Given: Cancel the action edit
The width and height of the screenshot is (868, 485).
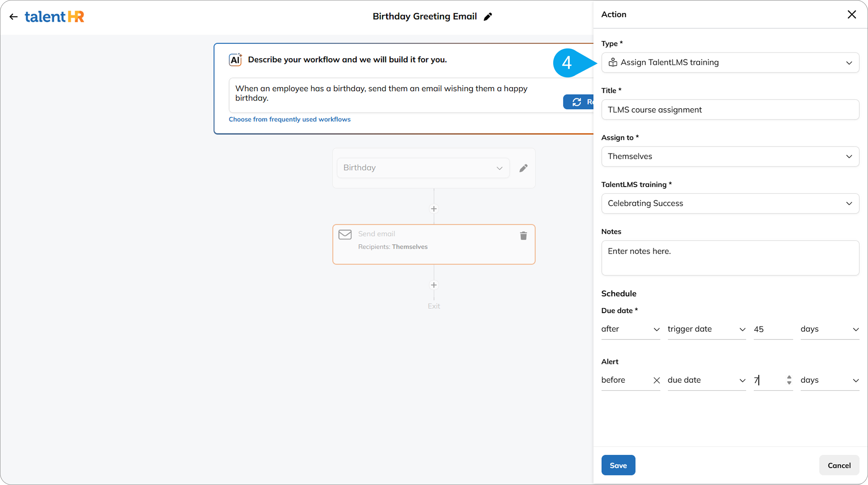Looking at the screenshot, I should click(839, 465).
